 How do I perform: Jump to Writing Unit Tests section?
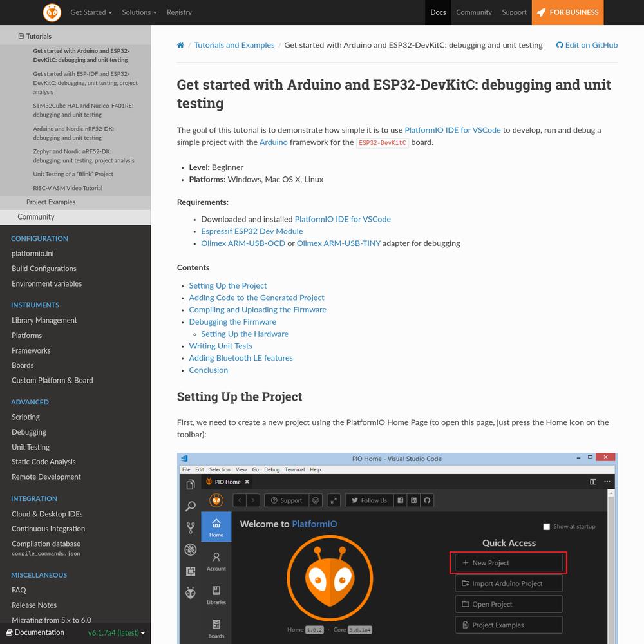pyautogui.click(x=220, y=346)
